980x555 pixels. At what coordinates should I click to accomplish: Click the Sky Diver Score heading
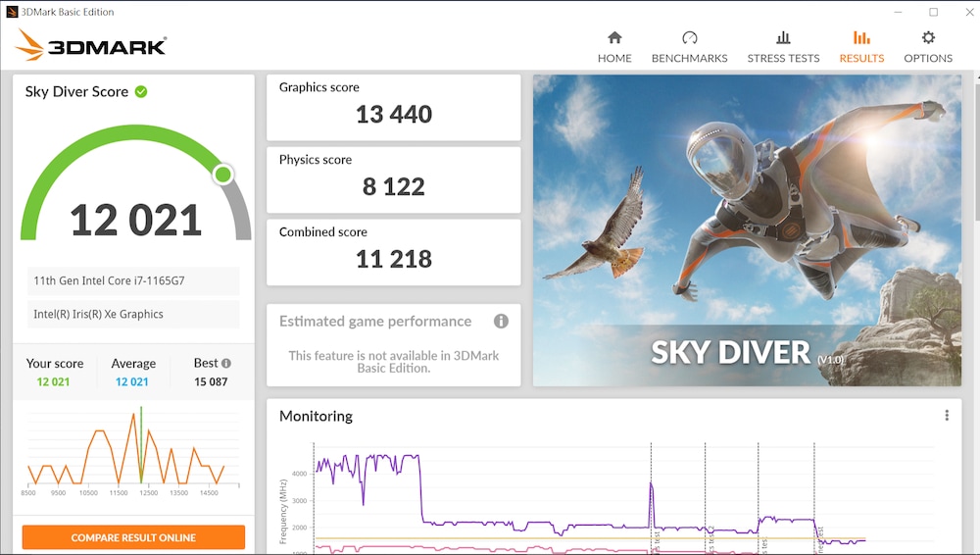pyautogui.click(x=76, y=91)
